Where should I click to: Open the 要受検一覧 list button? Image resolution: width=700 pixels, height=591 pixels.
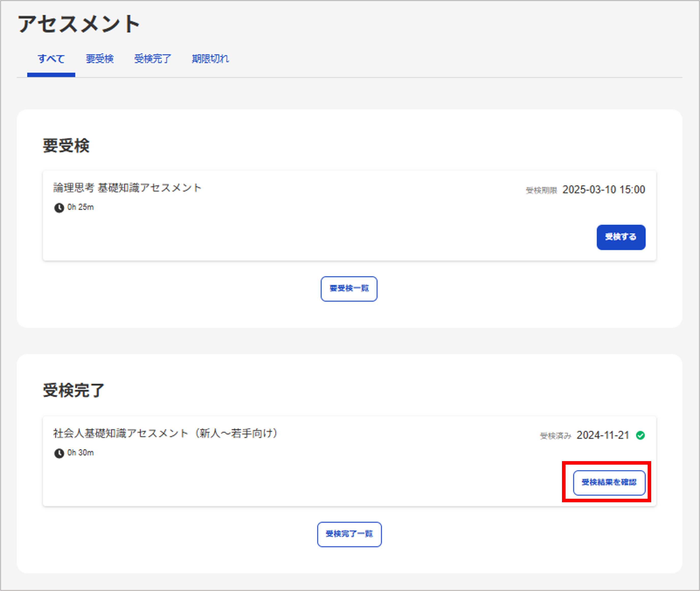[349, 289]
